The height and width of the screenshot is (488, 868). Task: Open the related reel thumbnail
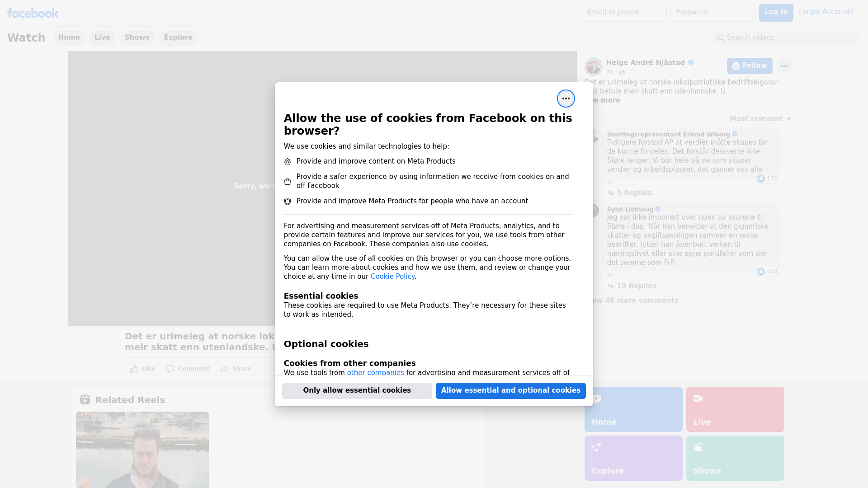(x=142, y=450)
